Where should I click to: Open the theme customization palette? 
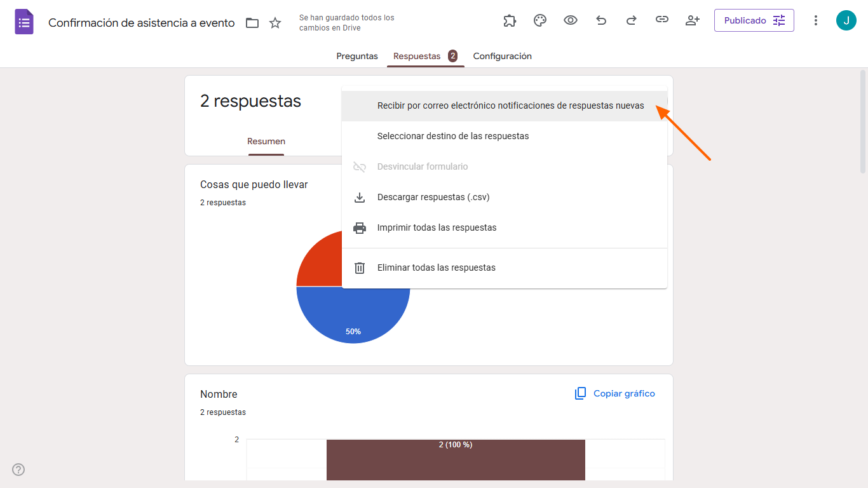pyautogui.click(x=540, y=20)
